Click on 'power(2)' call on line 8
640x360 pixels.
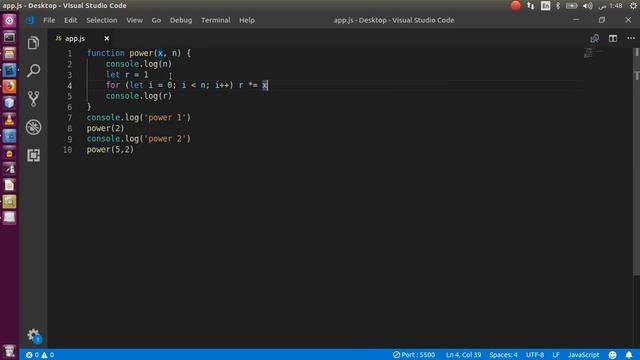point(105,128)
